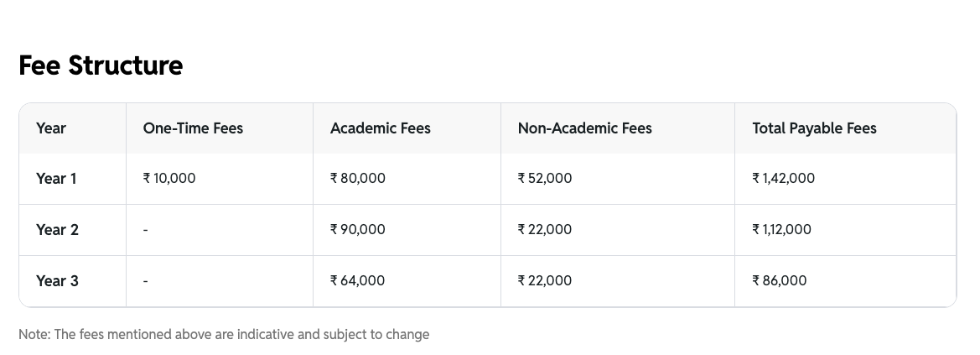Select the ₹52,000 non-academic fee cell

click(x=545, y=178)
